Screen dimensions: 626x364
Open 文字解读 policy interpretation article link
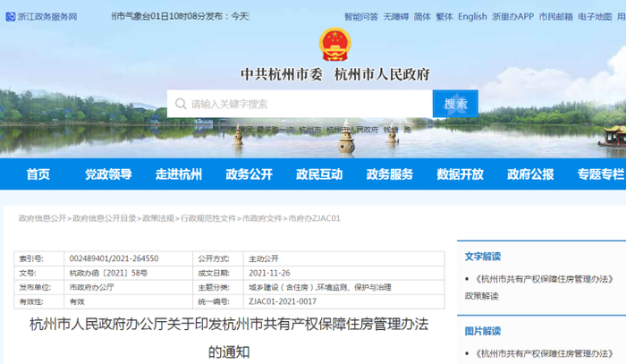[544, 279]
